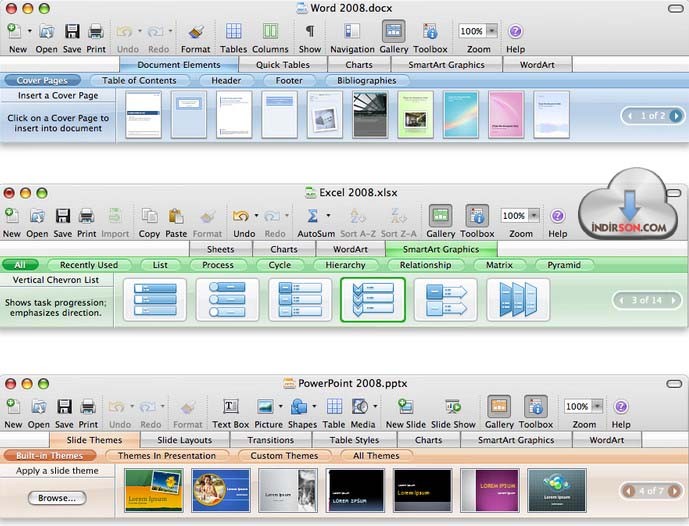Click the Excel Copy icon
Viewport: 689px width, 526px height.
coord(149,216)
